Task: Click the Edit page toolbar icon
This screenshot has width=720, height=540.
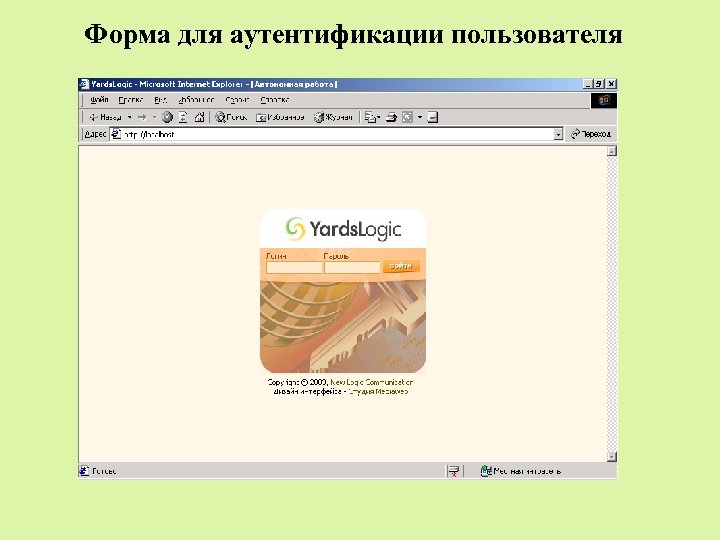Action: click(x=407, y=118)
